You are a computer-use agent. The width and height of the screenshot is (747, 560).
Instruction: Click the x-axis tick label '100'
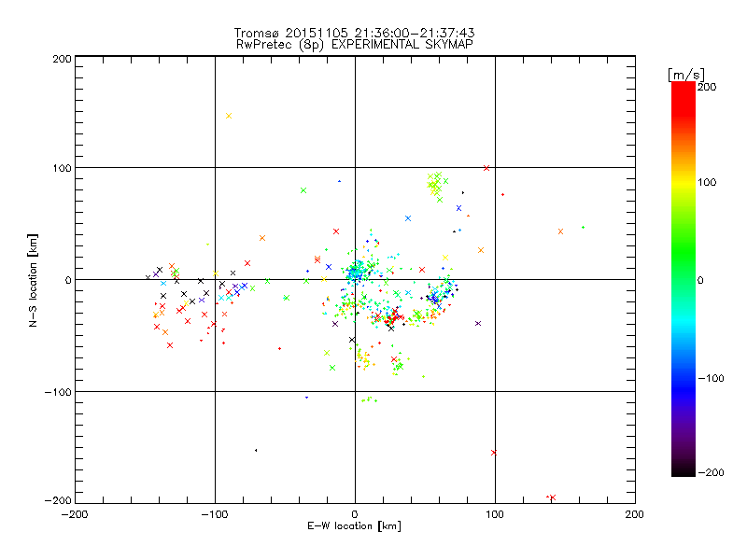(495, 514)
